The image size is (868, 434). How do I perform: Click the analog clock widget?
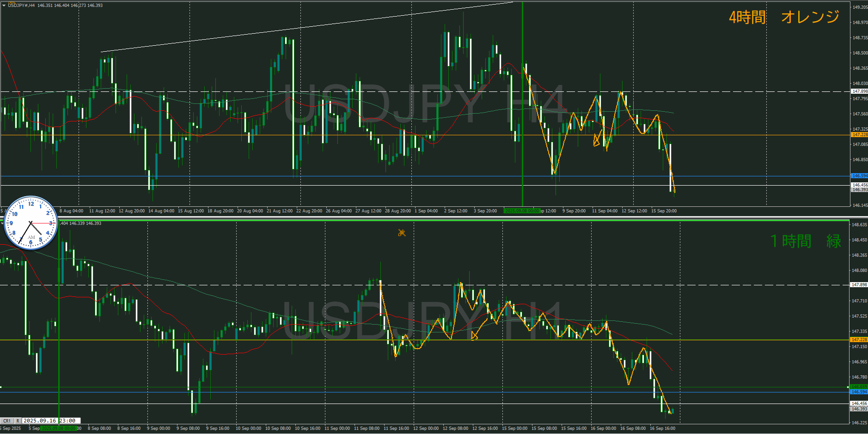[x=31, y=223]
